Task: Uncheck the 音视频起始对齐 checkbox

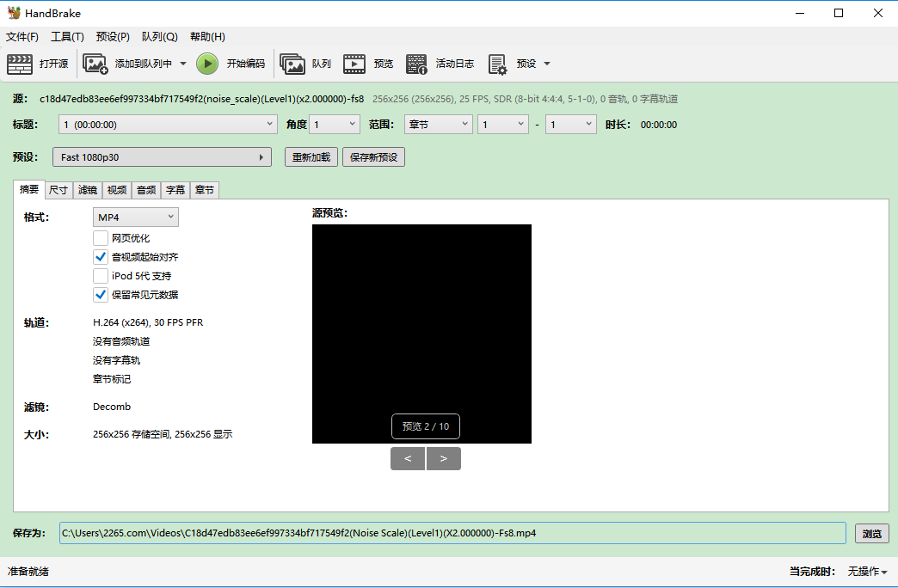Action: [x=101, y=257]
